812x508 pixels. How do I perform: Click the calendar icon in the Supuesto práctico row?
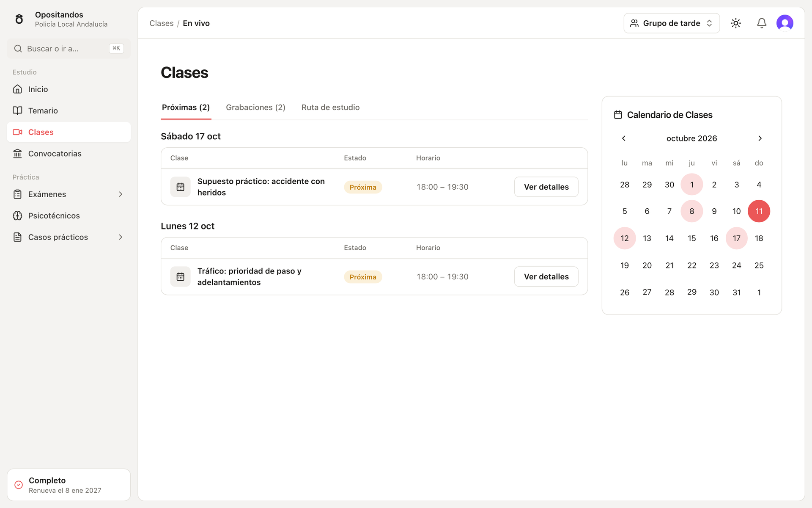[181, 187]
